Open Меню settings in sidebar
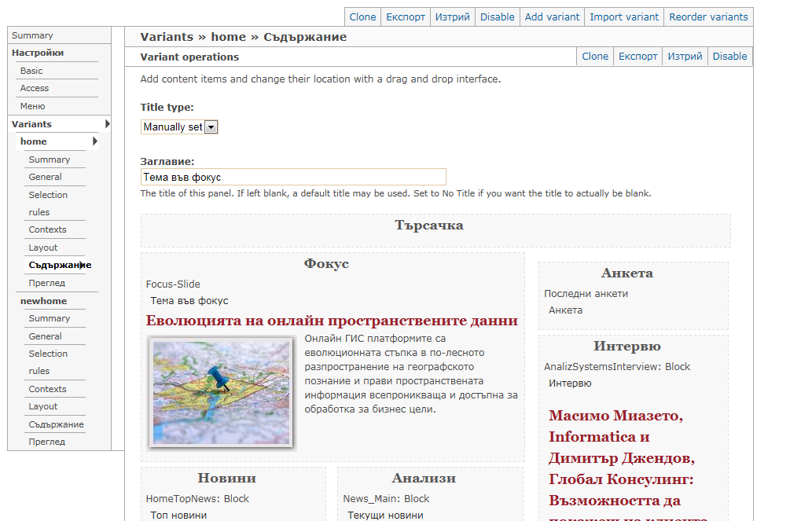 [x=33, y=106]
